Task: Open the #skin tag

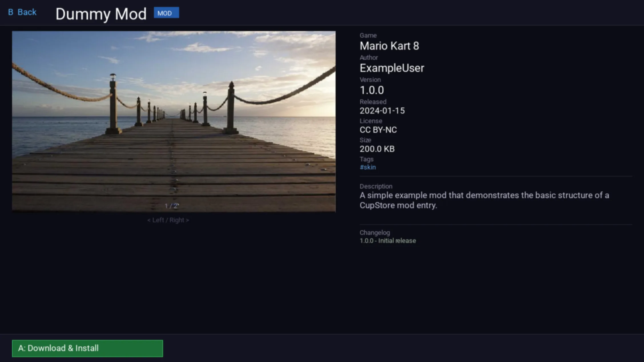Action: coord(368,167)
